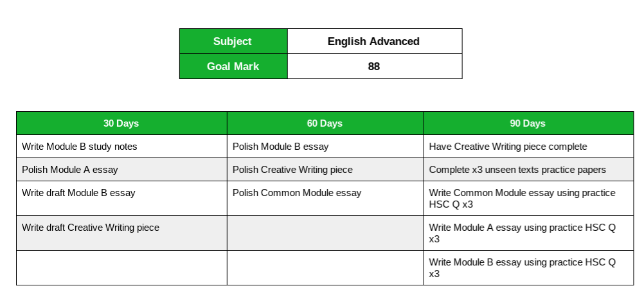Click Complete x3 unseen texts practice papers

[517, 170]
